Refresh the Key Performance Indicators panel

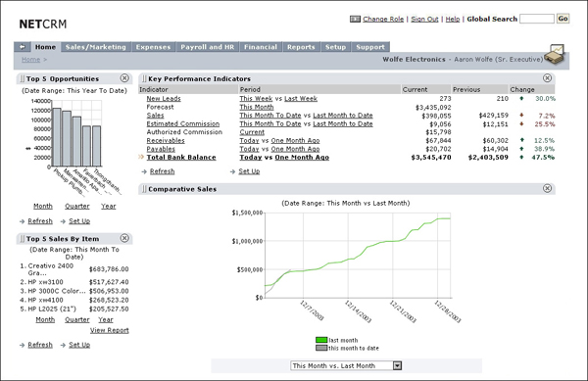coord(162,171)
